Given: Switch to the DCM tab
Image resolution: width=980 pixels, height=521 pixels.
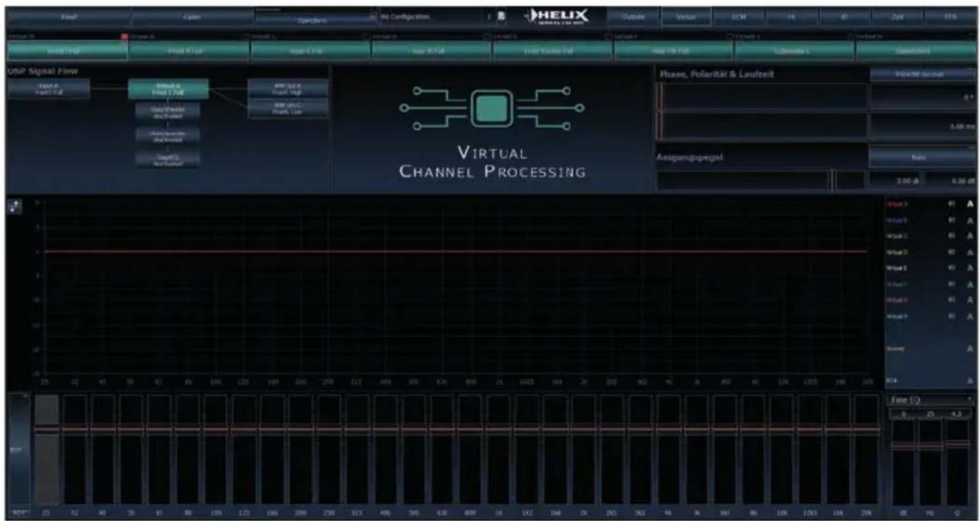Looking at the screenshot, I should (x=739, y=16).
